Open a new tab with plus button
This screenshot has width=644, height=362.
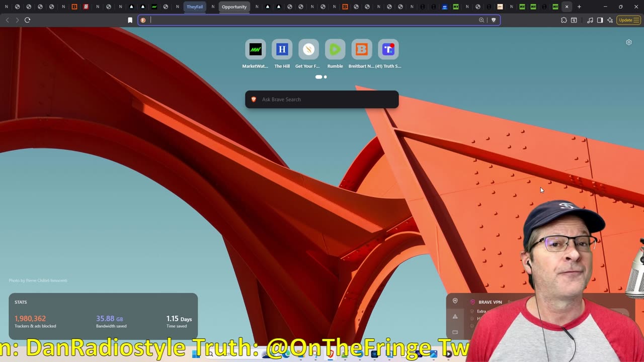pyautogui.click(x=579, y=7)
